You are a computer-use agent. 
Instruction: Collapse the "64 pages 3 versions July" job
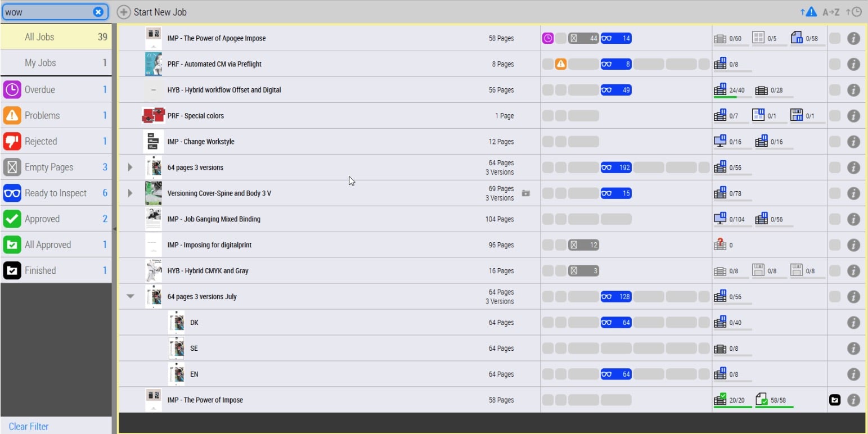[x=131, y=297]
